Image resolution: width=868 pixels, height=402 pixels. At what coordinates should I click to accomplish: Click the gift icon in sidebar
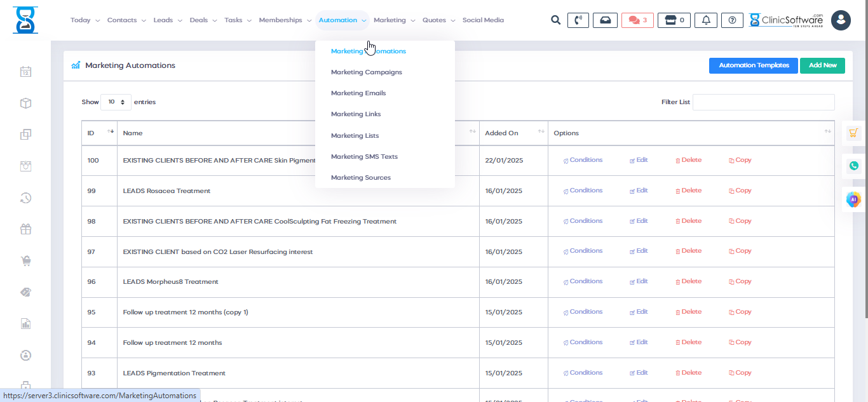[25, 229]
